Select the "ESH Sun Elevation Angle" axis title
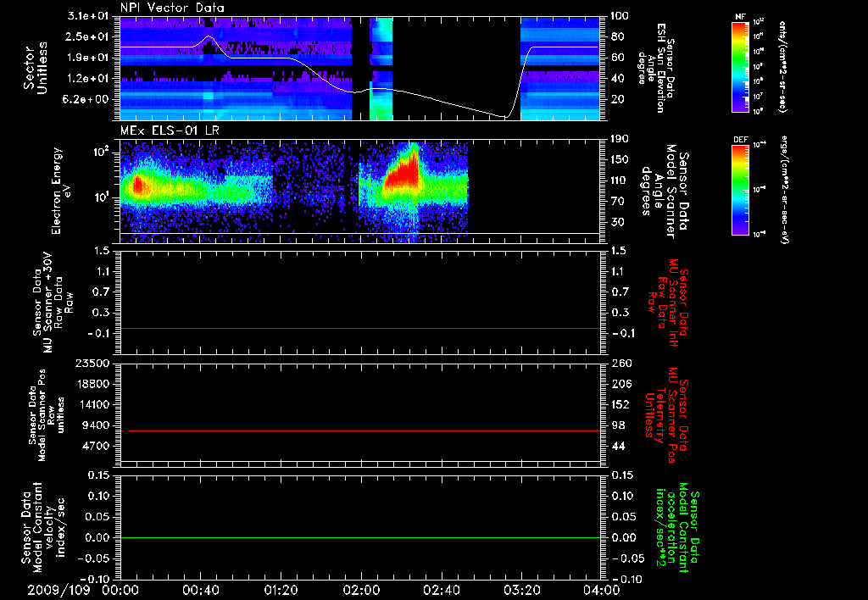The width and height of the screenshot is (868, 600). (656, 68)
